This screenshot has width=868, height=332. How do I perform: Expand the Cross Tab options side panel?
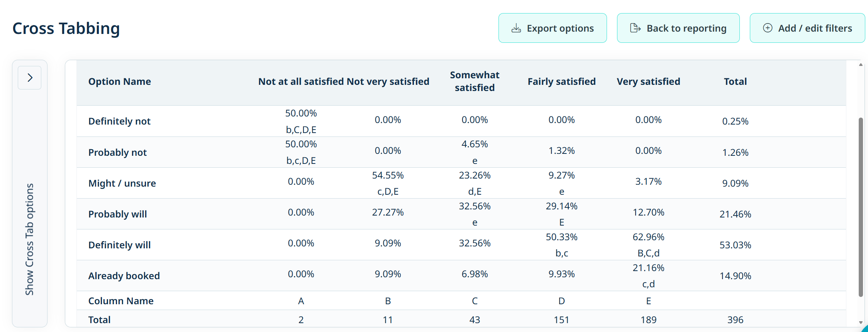pos(30,78)
